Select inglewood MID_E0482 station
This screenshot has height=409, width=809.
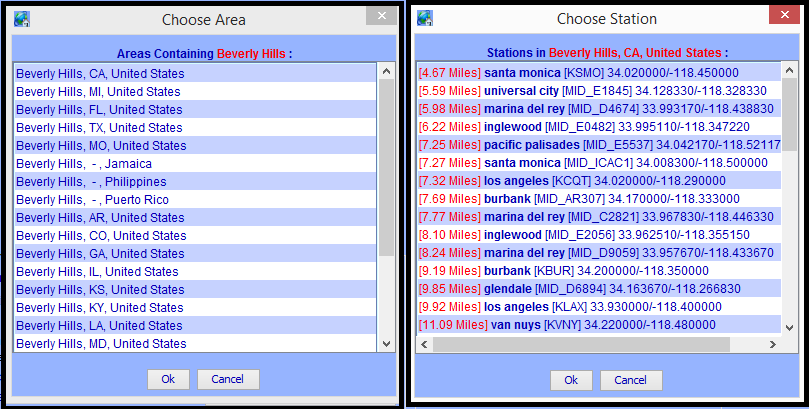click(x=600, y=127)
